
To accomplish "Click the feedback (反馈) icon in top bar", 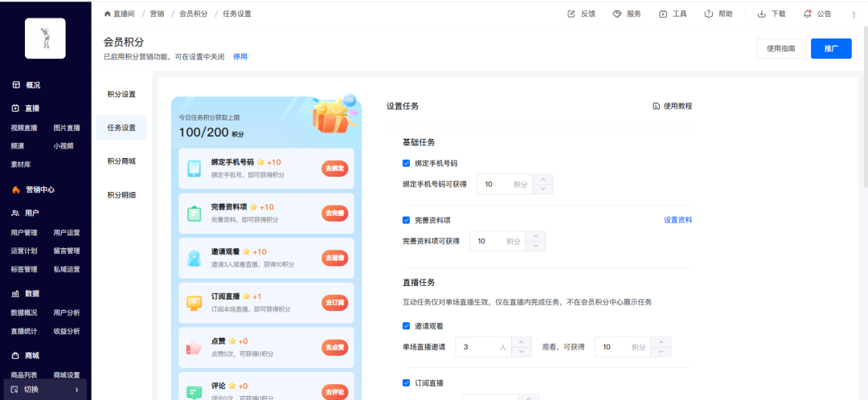I will pyautogui.click(x=571, y=14).
